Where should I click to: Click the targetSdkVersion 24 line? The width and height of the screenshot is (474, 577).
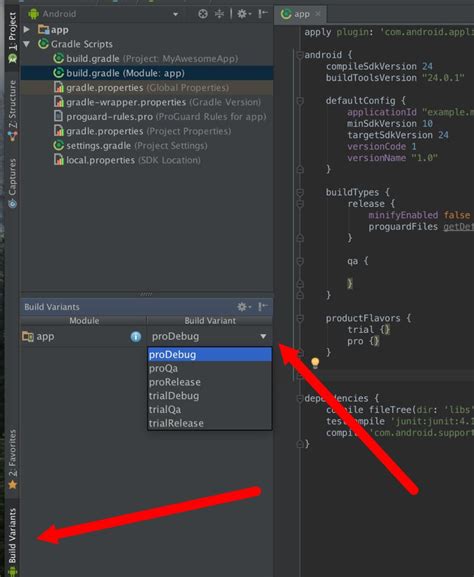pos(398,135)
